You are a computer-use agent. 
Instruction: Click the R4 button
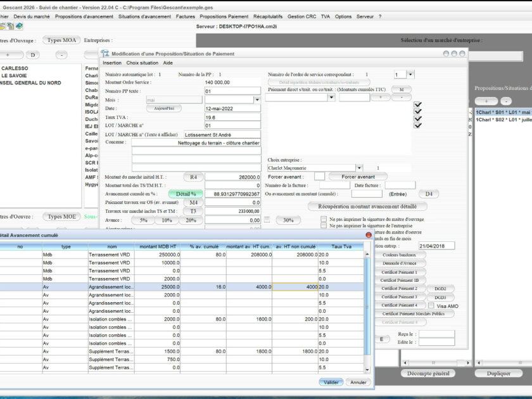(x=193, y=177)
